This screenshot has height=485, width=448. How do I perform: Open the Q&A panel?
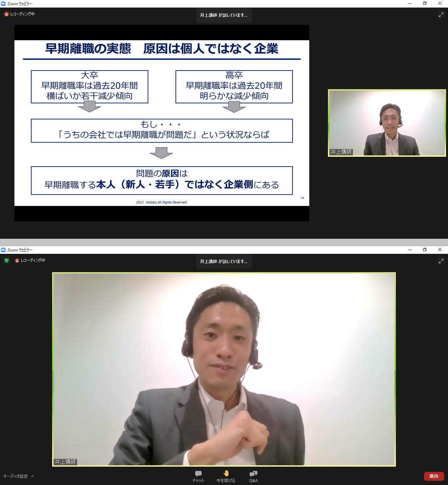point(254,476)
